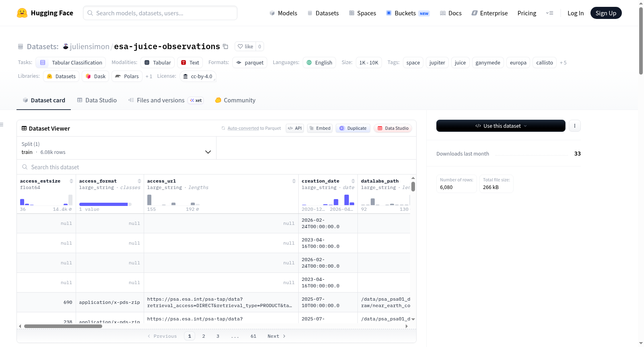
Task: Click the Data Studio button in the viewer
Action: pyautogui.click(x=393, y=128)
